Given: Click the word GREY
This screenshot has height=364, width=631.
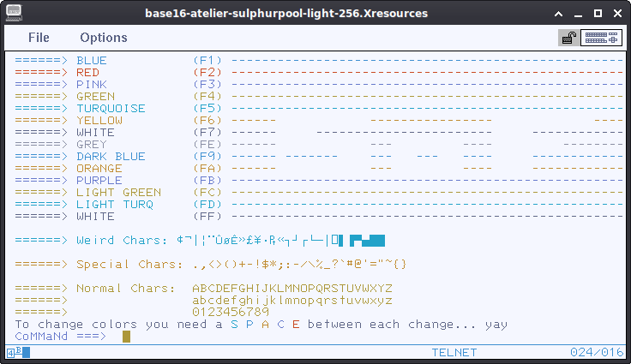Looking at the screenshot, I should coord(92,145).
